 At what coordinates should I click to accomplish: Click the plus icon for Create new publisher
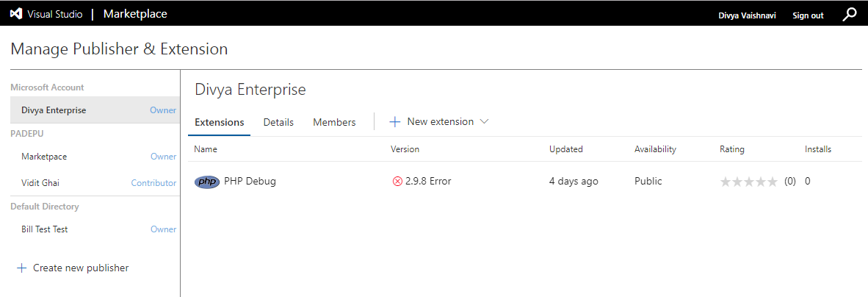[21, 268]
